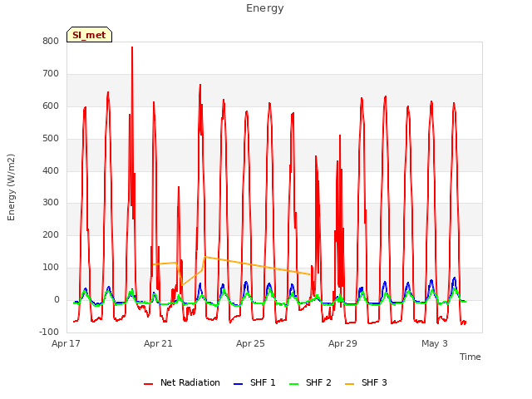Image resolution: width=532 pixels, height=399 pixels.
Task: Click the 100 y-axis tick label
Action: coord(51,268)
